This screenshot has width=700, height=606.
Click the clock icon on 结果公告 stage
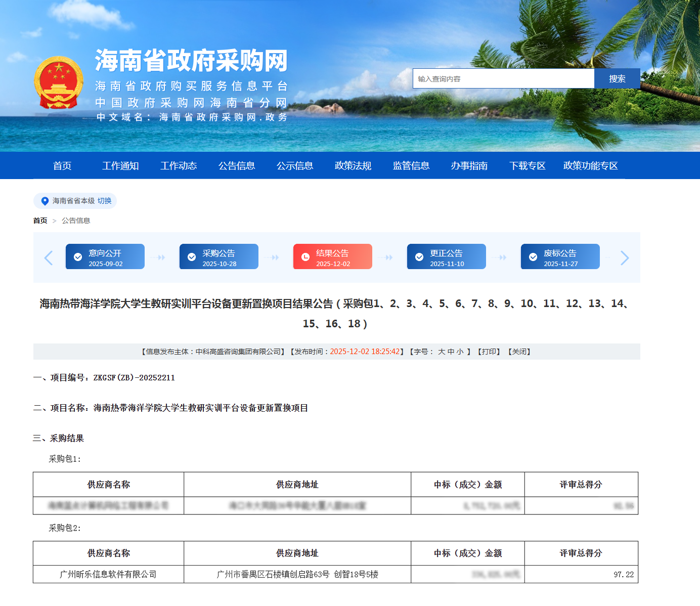305,256
